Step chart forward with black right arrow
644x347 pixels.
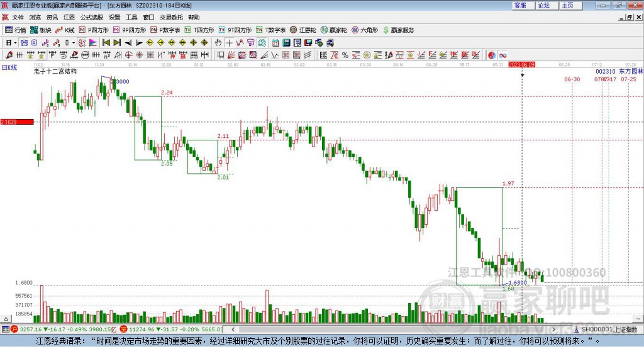(139, 43)
